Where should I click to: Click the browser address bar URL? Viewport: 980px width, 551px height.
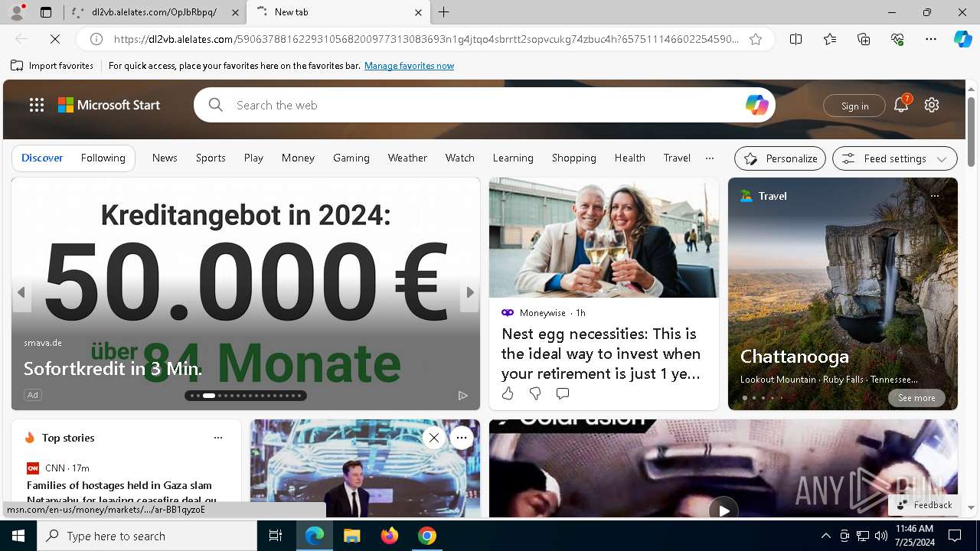(426, 39)
